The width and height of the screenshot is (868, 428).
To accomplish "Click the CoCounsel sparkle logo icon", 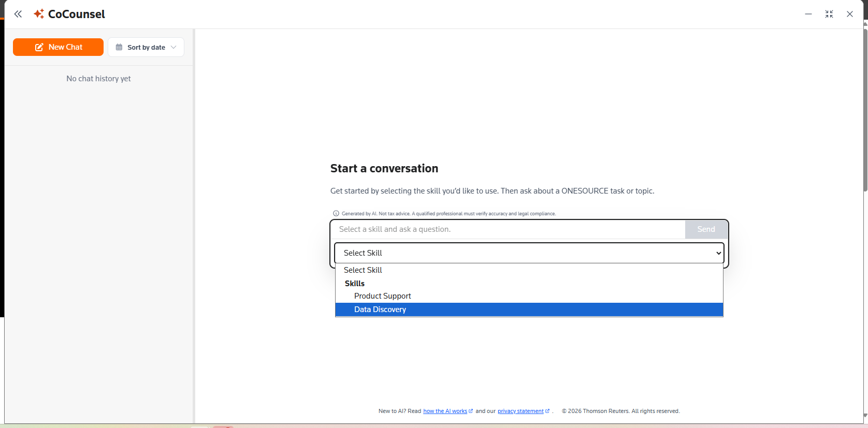I will [x=39, y=14].
